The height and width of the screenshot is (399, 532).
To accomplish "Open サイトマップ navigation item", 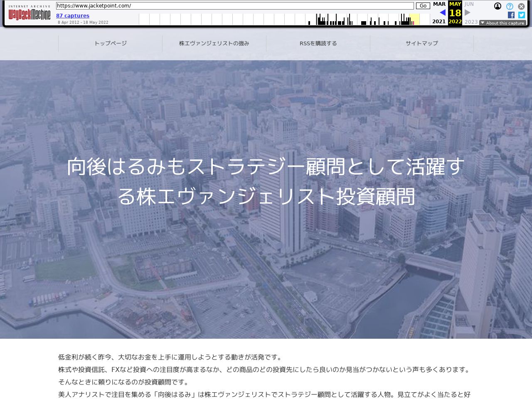I will coord(421,43).
